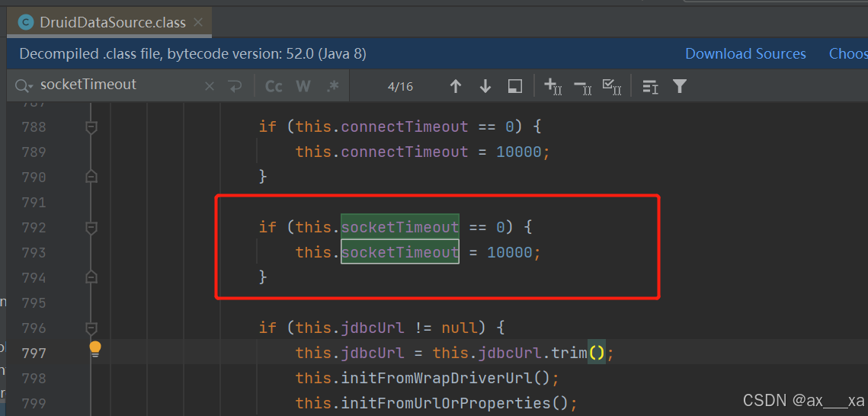Click the Decompiled .class file banner text
This screenshot has width=868, height=416.
pos(193,53)
